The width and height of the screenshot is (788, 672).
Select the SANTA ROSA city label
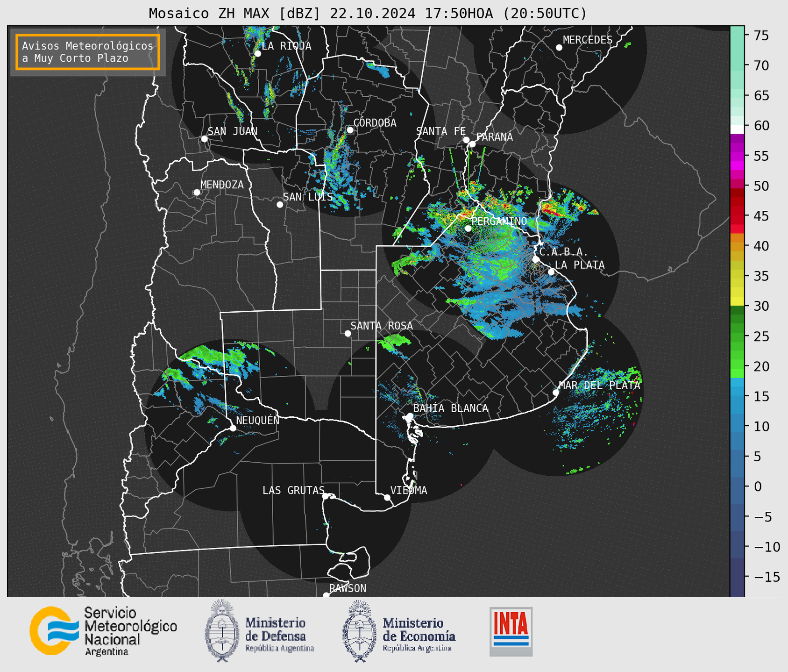coord(382,326)
